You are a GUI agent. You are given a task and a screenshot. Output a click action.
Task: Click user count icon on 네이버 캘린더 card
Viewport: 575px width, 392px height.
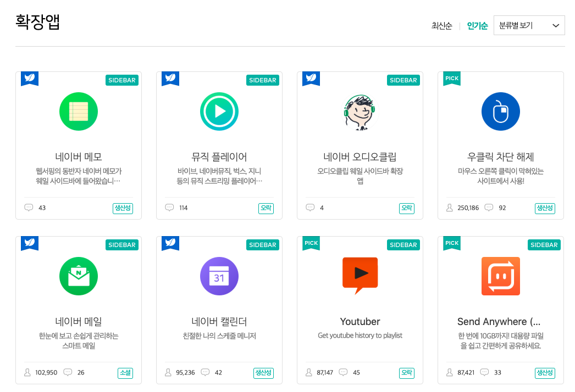168,373
